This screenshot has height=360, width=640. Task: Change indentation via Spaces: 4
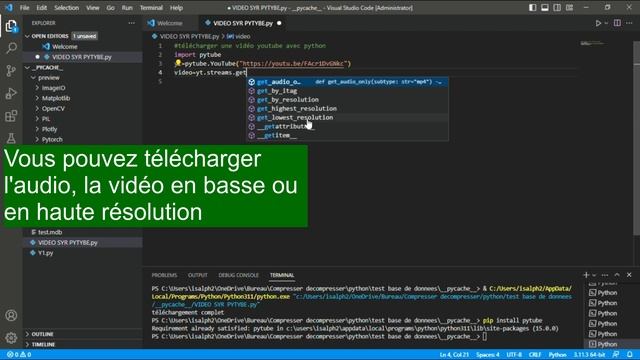(x=487, y=355)
